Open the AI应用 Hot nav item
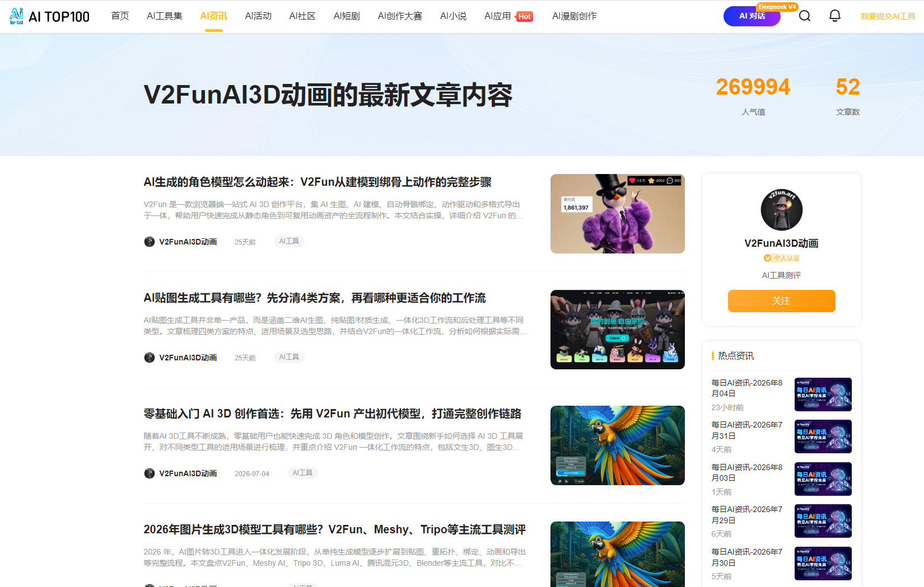This screenshot has height=587, width=924. pyautogui.click(x=508, y=16)
